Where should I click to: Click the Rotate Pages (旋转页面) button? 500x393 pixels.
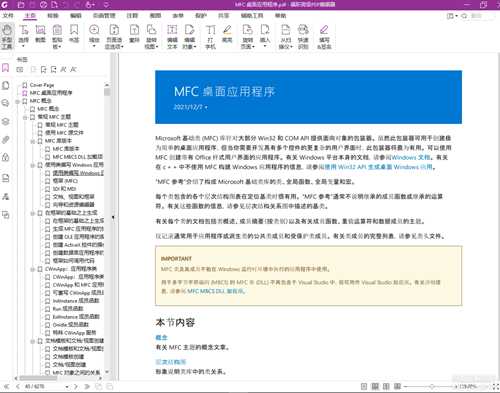248,36
